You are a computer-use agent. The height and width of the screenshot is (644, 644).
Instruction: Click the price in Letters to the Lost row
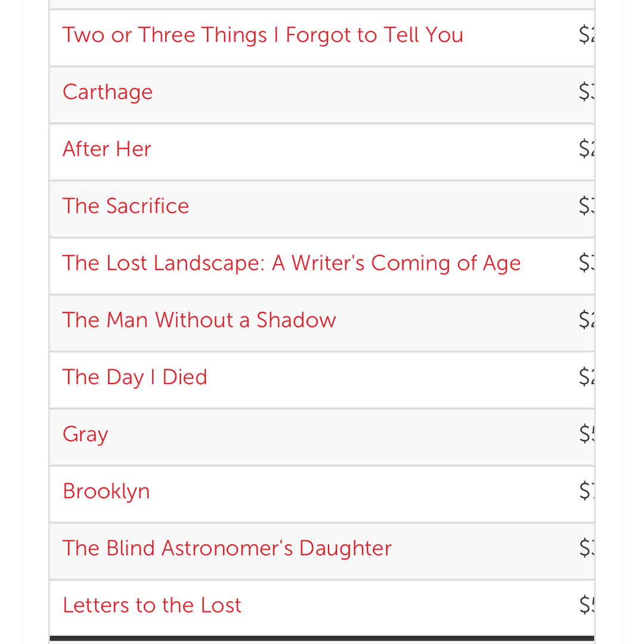pyautogui.click(x=586, y=606)
